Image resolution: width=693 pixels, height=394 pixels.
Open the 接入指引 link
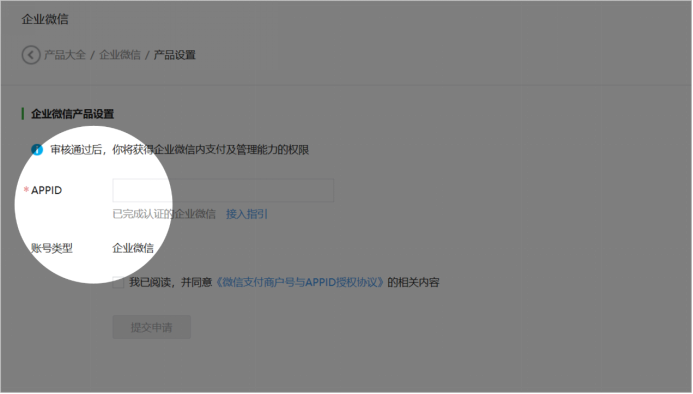pyautogui.click(x=247, y=214)
